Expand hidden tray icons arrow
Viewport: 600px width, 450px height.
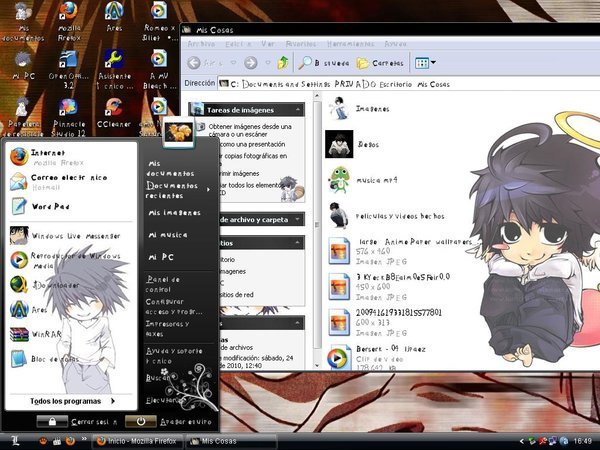click(x=521, y=442)
